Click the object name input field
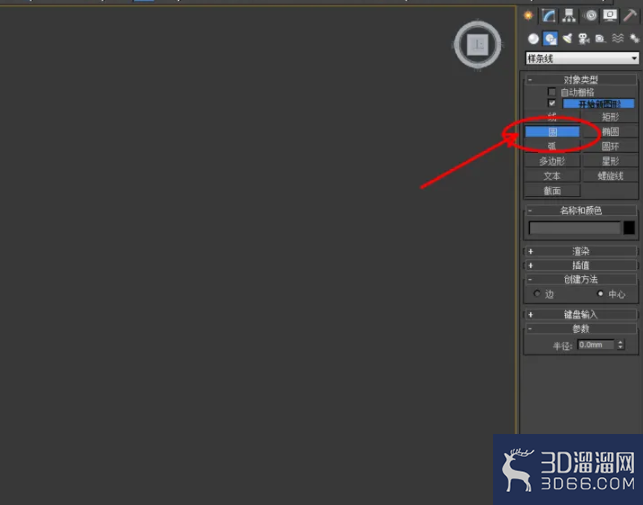This screenshot has width=643, height=505. [x=575, y=228]
